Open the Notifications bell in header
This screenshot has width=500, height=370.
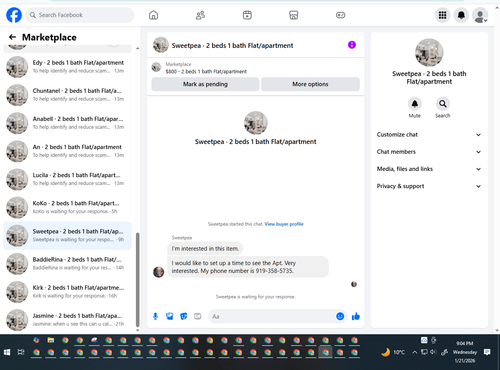tap(461, 15)
